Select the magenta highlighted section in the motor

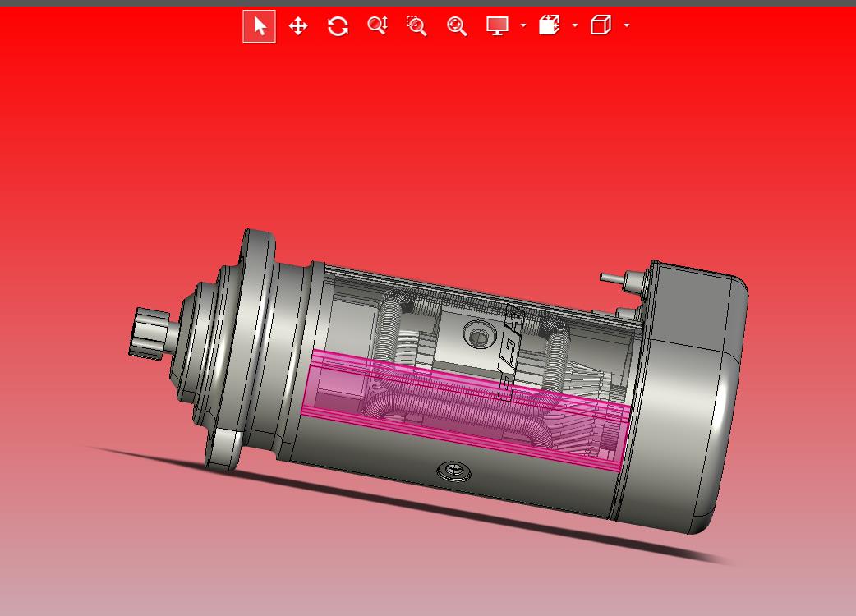click(x=464, y=411)
